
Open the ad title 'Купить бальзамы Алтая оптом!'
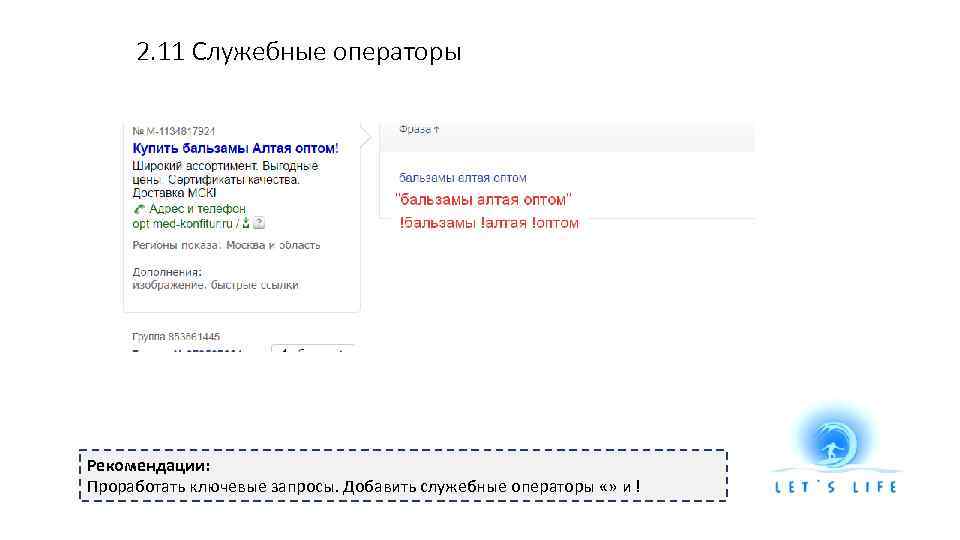point(235,148)
